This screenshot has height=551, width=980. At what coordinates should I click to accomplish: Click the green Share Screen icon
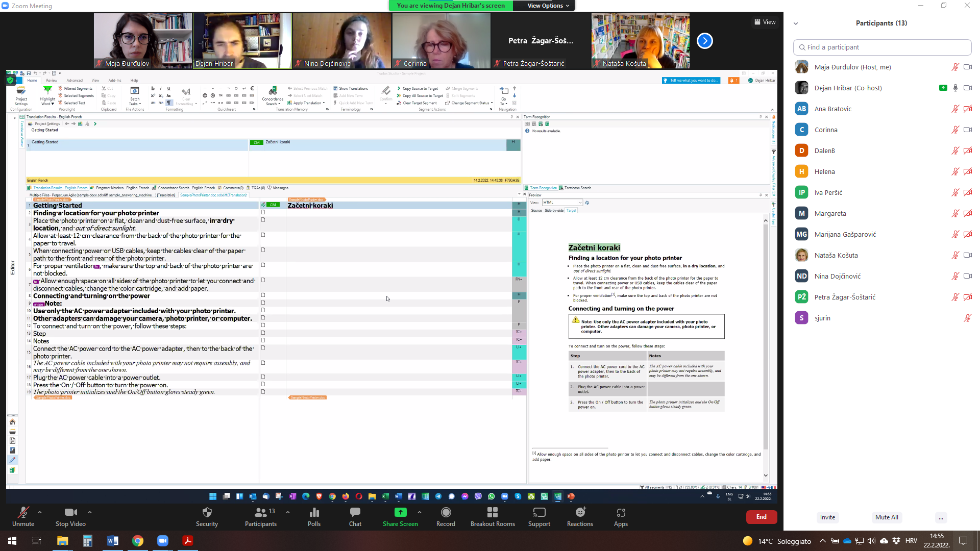[x=400, y=512]
